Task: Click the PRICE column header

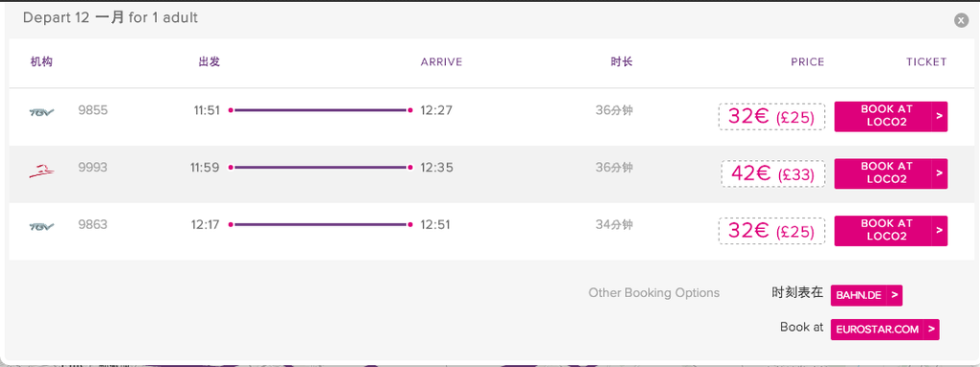Action: click(808, 62)
